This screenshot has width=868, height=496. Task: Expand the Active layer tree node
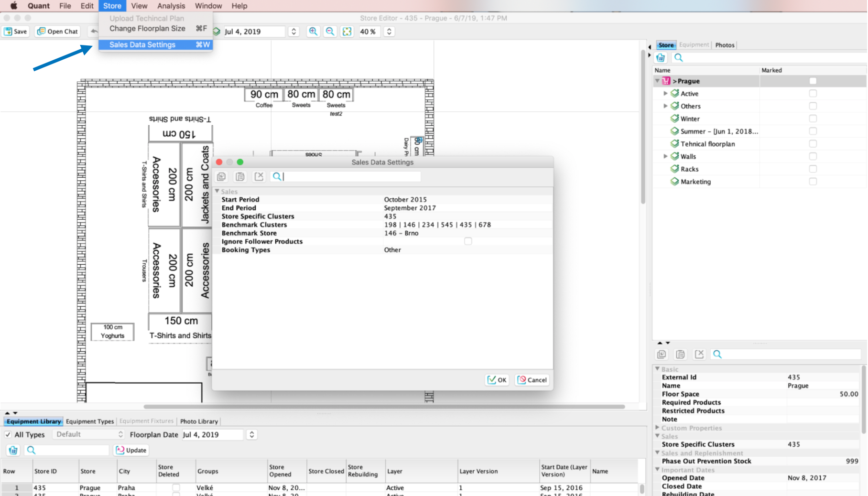[x=665, y=94]
